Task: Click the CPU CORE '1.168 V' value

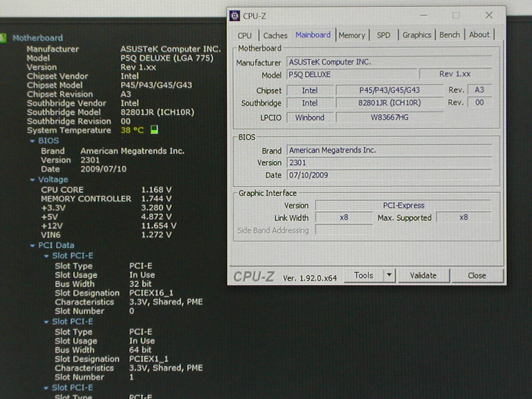Action: (156, 190)
